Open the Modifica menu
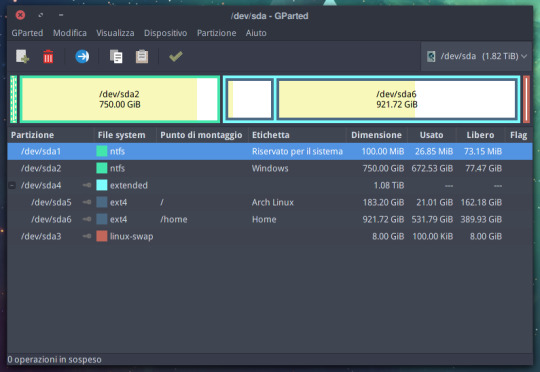The width and height of the screenshot is (540, 372). tap(70, 33)
